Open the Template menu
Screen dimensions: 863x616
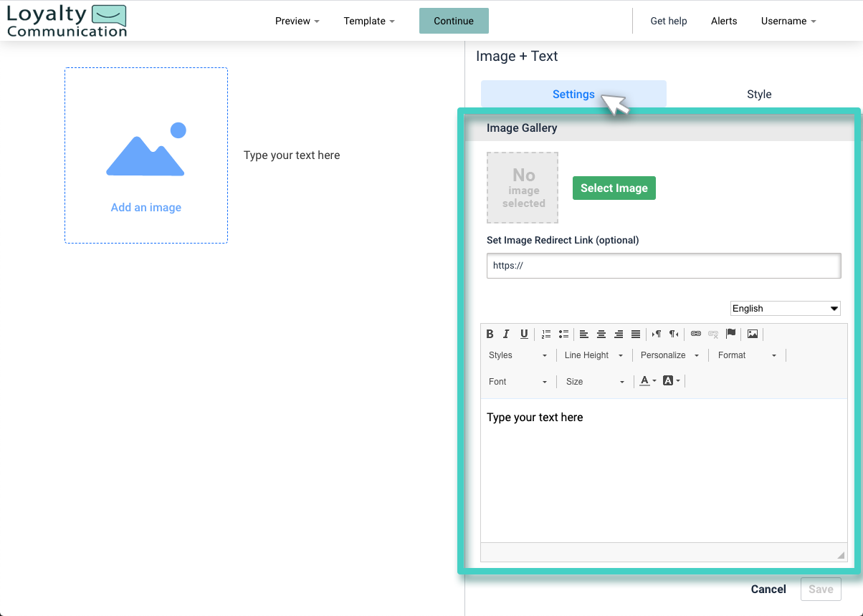pyautogui.click(x=368, y=21)
